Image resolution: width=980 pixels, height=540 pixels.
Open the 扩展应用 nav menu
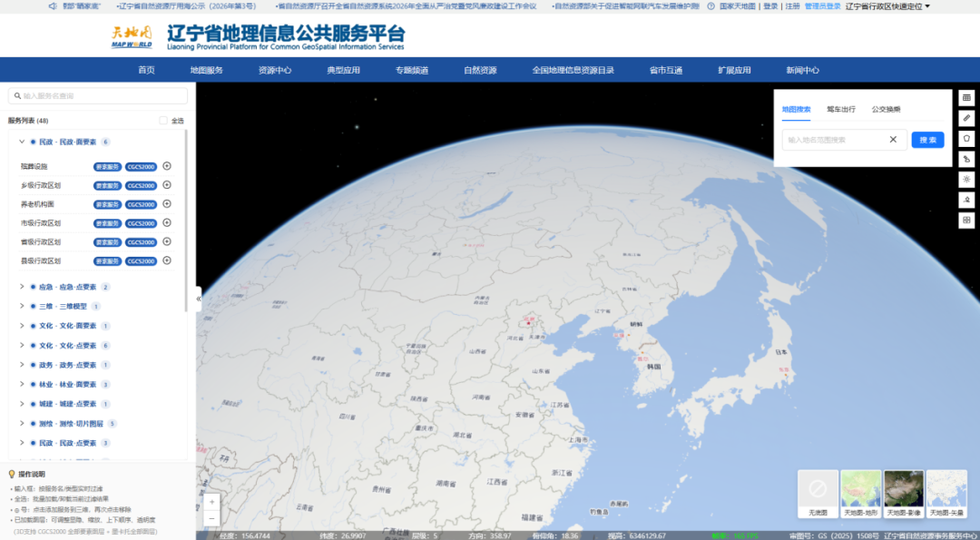click(734, 70)
